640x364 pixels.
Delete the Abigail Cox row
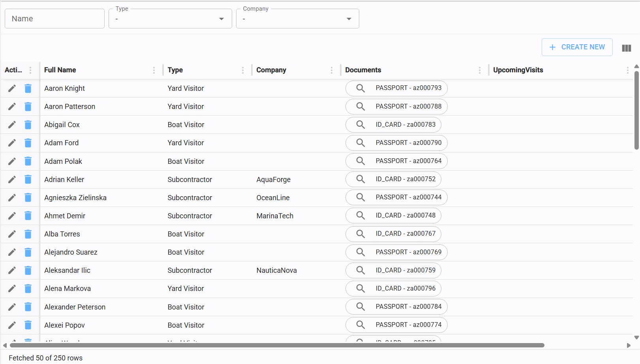[28, 125]
